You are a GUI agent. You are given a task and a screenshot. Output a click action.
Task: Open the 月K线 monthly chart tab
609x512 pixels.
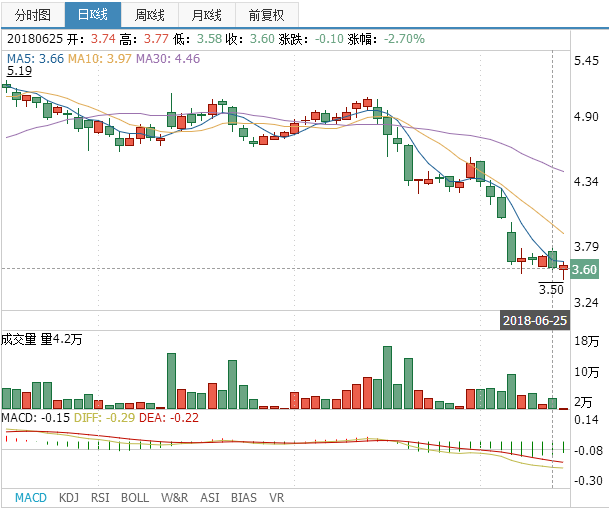tap(207, 15)
